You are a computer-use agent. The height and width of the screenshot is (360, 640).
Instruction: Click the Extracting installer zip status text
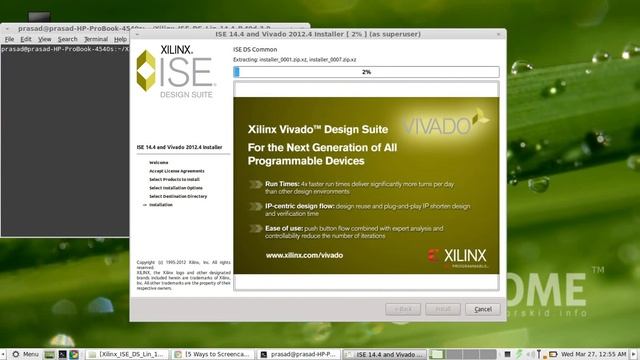pos(295,60)
